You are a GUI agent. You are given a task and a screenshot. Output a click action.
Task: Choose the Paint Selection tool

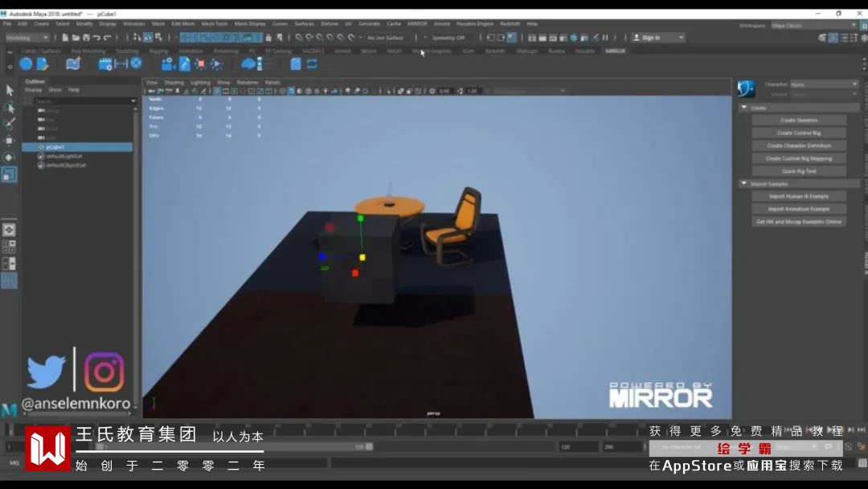coord(10,124)
